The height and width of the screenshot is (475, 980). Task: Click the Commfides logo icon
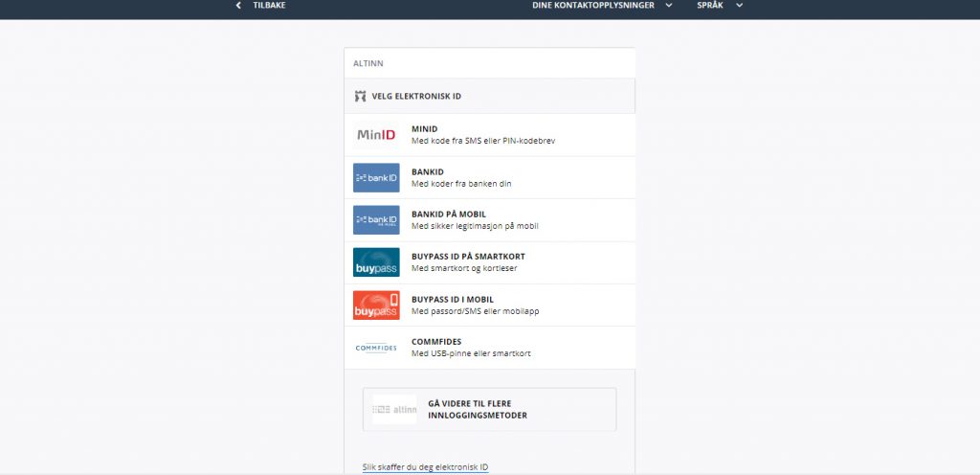coord(376,348)
